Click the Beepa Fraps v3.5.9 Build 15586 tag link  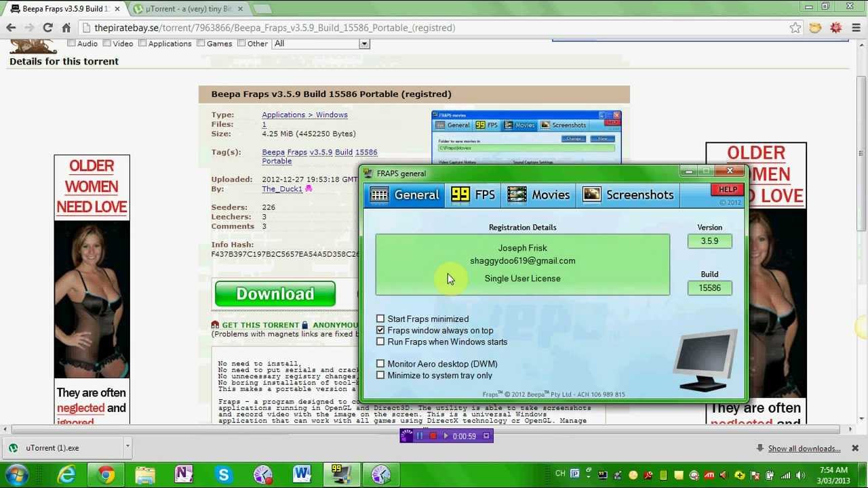pyautogui.click(x=319, y=157)
